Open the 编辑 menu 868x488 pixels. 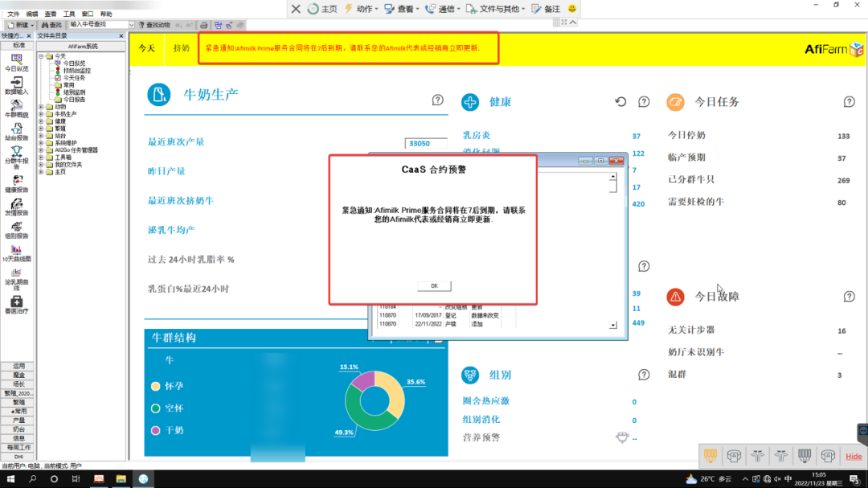[x=32, y=14]
